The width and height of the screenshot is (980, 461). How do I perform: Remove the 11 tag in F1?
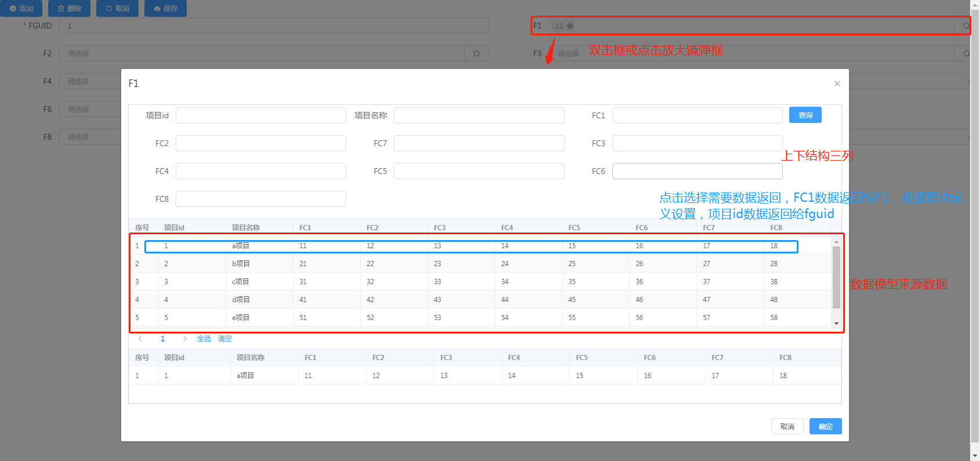[570, 26]
